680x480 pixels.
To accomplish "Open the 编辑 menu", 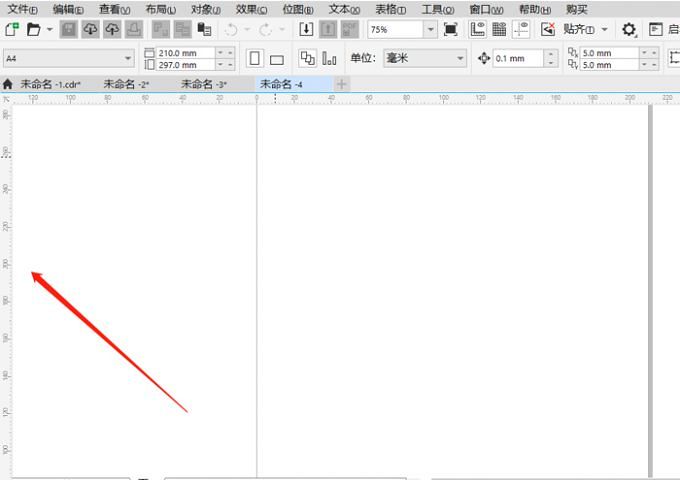I will [68, 9].
